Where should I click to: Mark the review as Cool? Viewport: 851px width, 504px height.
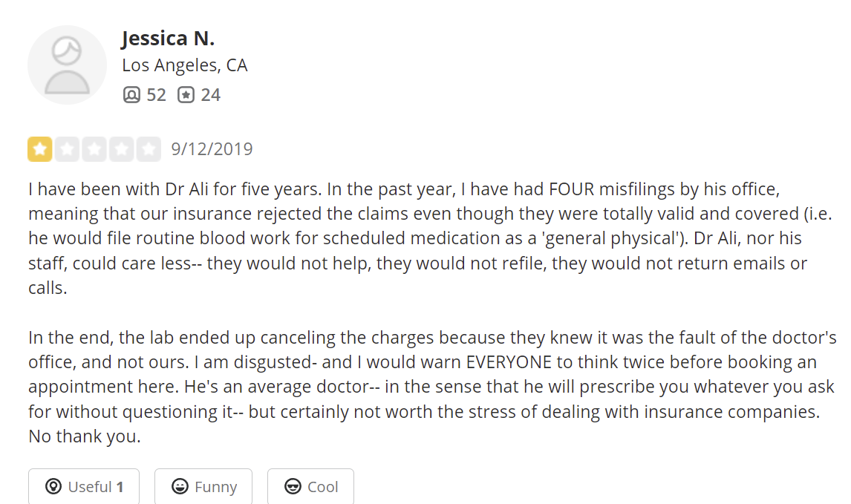310,487
